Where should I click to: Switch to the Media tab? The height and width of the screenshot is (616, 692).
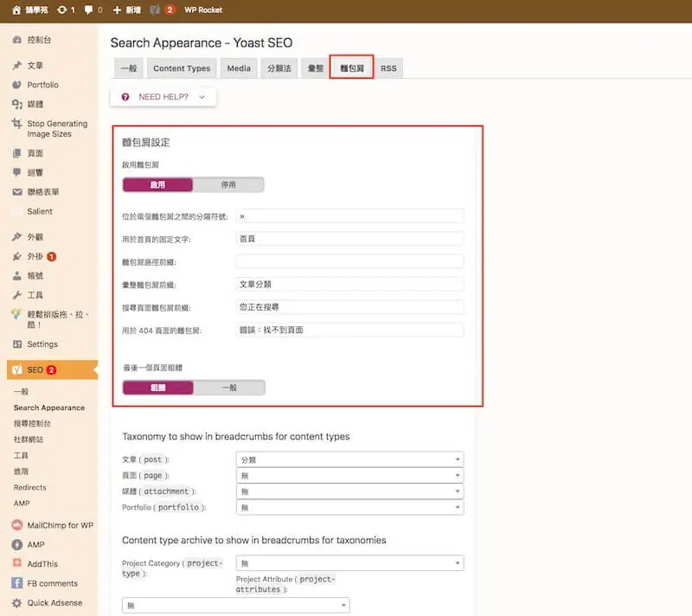(x=239, y=68)
